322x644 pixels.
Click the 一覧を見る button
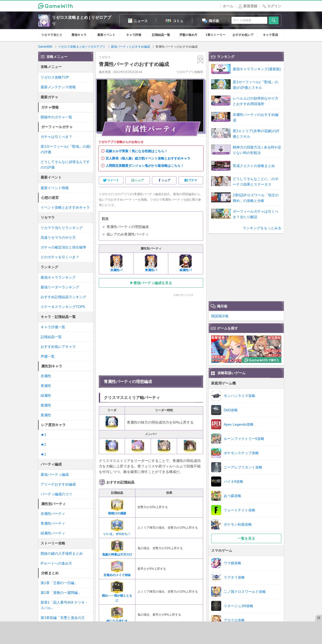[246, 538]
